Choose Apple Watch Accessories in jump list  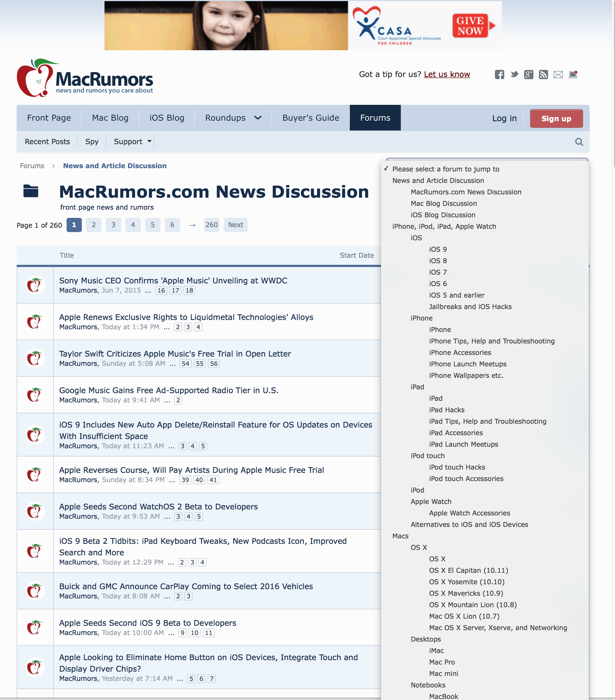tap(470, 513)
